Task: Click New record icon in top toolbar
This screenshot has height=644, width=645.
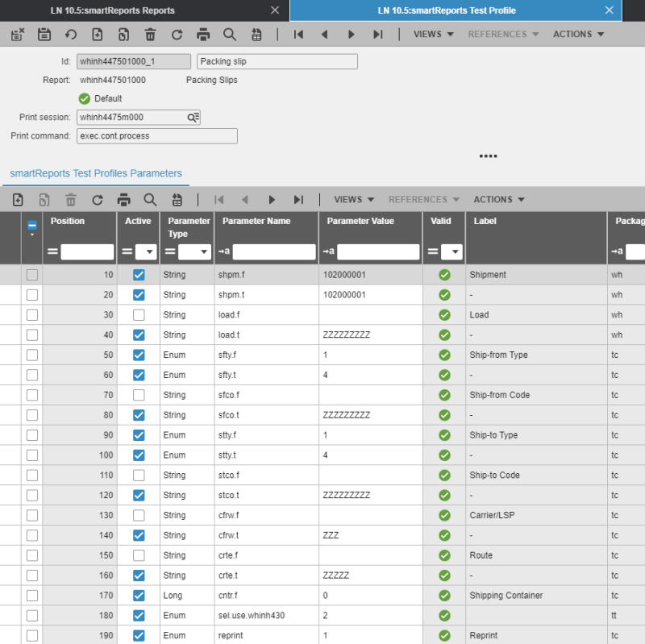Action: pyautogui.click(x=97, y=35)
